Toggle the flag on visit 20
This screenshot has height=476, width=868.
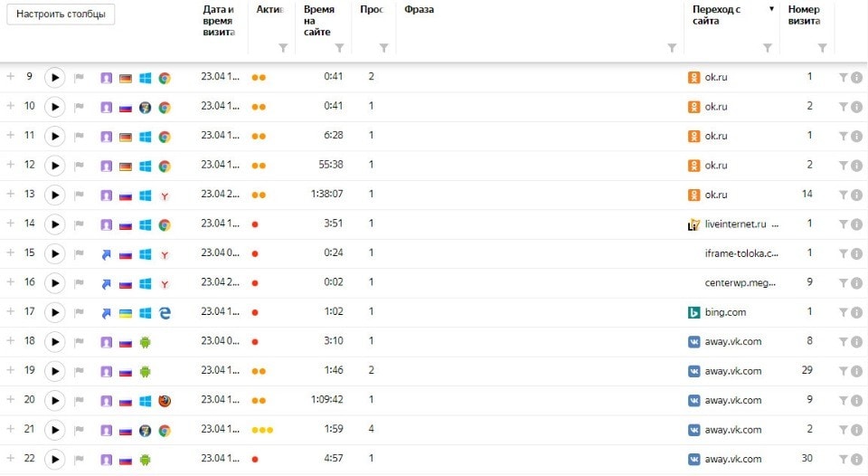pos(79,401)
